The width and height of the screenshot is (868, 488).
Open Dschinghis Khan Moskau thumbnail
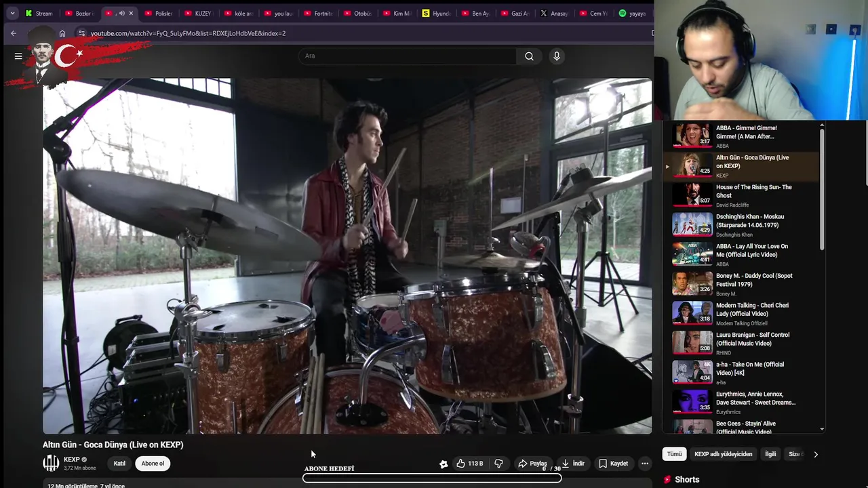point(692,224)
